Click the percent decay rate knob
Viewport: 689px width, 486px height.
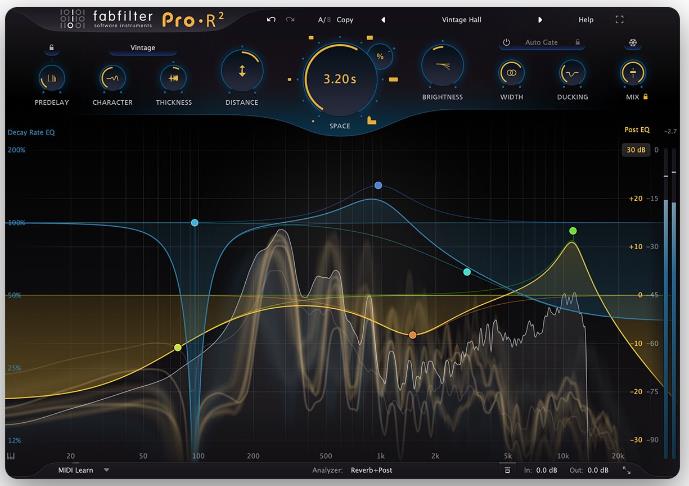coord(380,56)
